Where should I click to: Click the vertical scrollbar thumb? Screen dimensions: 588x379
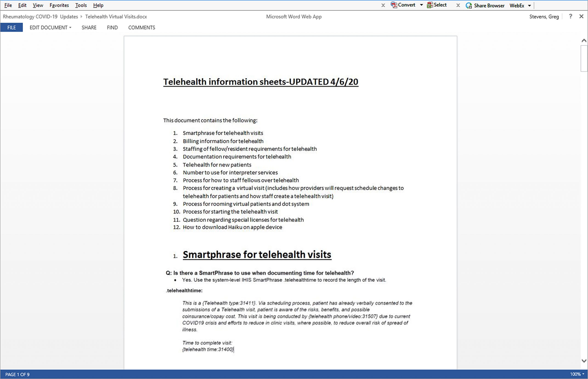coord(584,58)
